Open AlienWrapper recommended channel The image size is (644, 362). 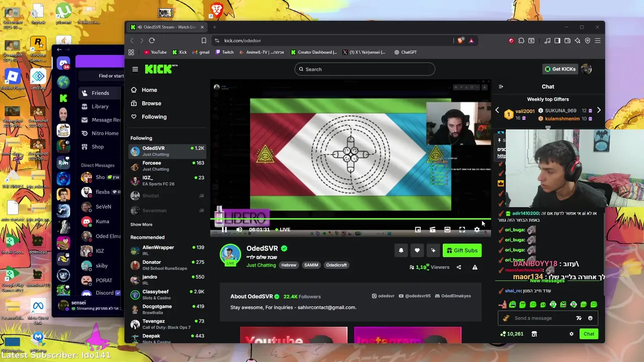click(168, 250)
